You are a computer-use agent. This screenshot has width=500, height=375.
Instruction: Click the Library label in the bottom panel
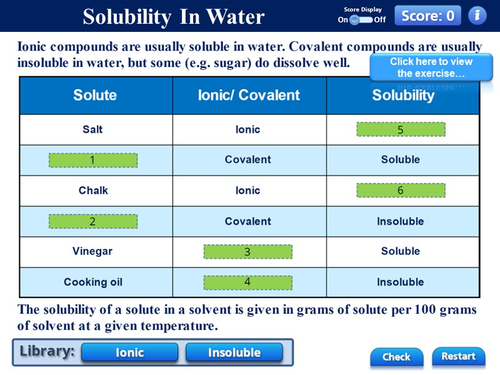(47, 351)
